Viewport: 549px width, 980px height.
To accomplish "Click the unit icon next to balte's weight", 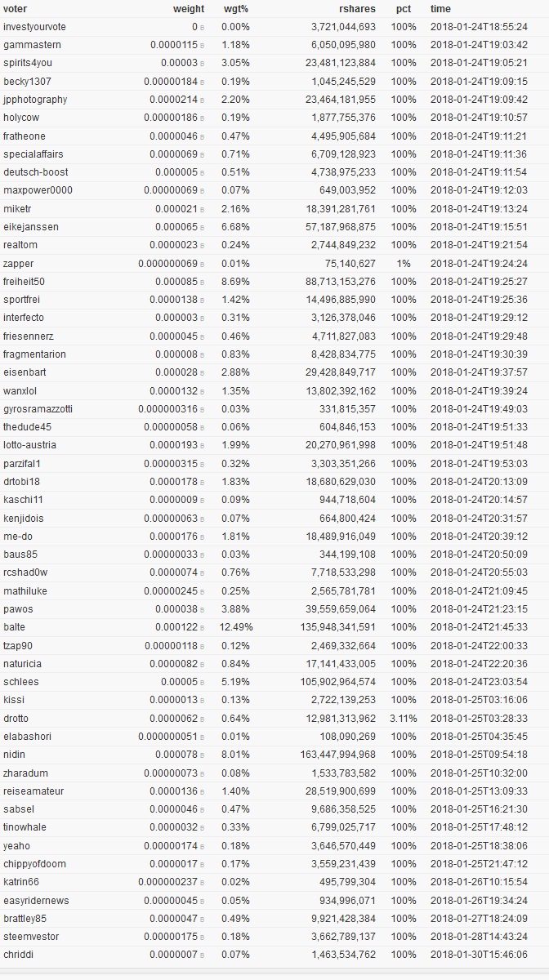I will click(x=203, y=628).
